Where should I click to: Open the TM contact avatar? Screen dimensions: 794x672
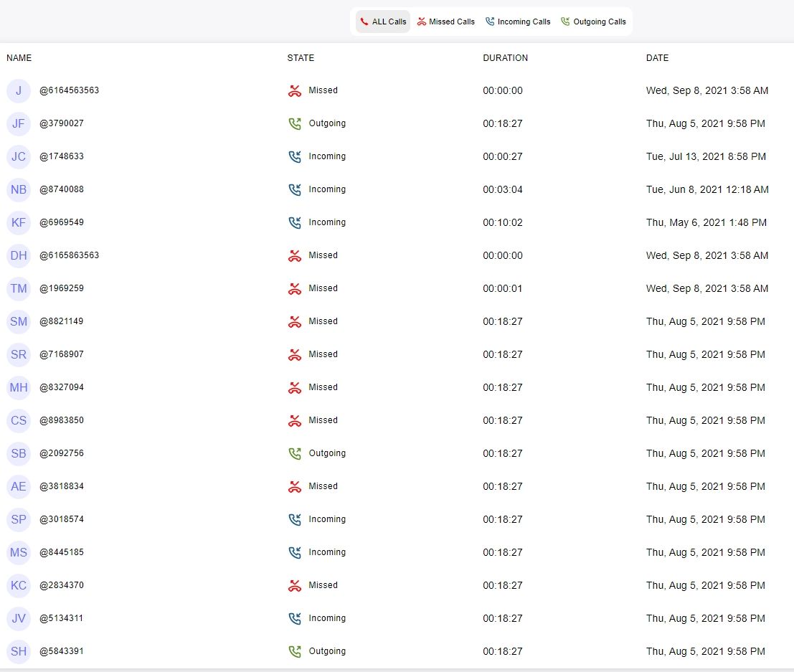point(19,288)
